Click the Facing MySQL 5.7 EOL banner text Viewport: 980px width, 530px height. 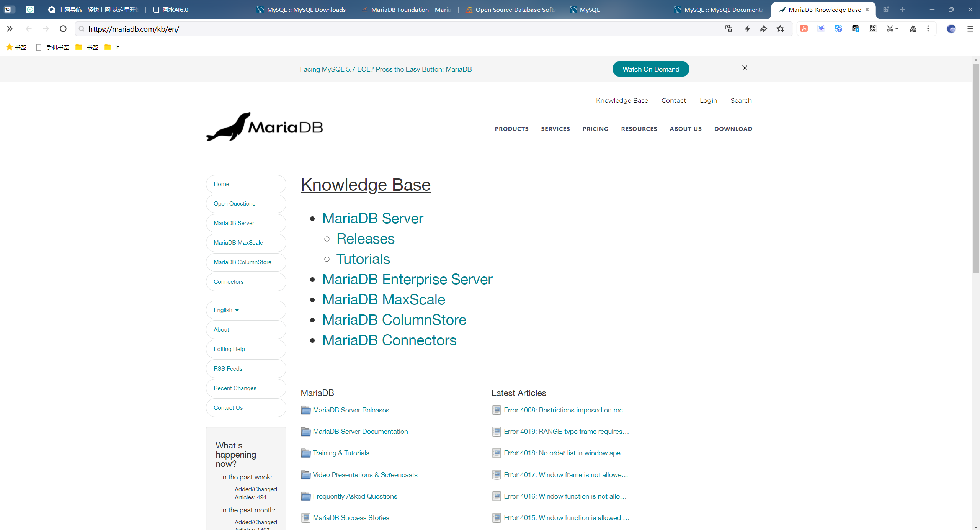click(x=385, y=69)
